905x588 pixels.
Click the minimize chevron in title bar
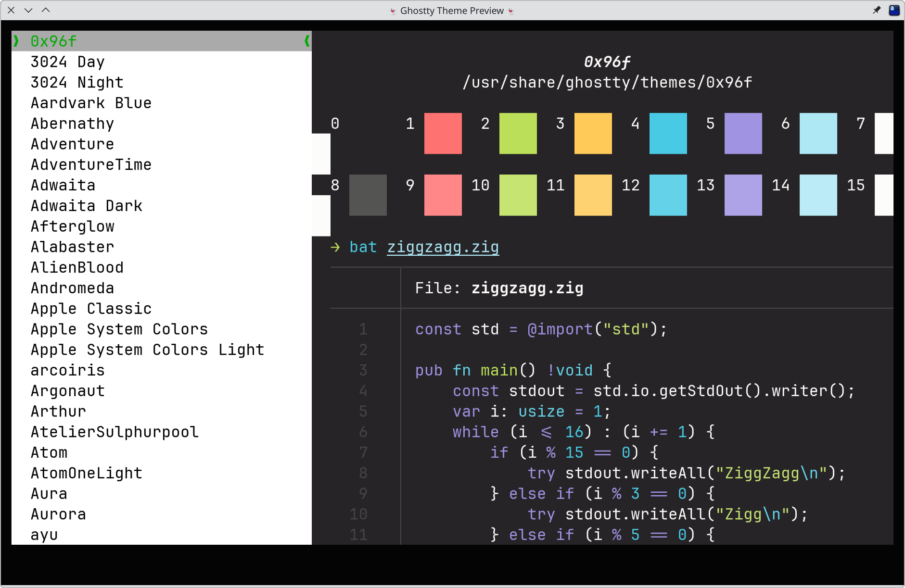coord(28,10)
